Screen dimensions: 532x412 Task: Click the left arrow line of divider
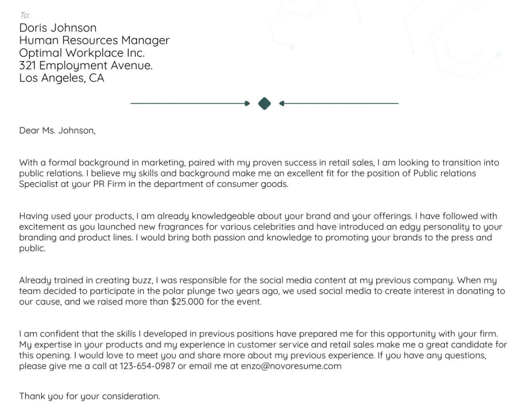[190, 104]
